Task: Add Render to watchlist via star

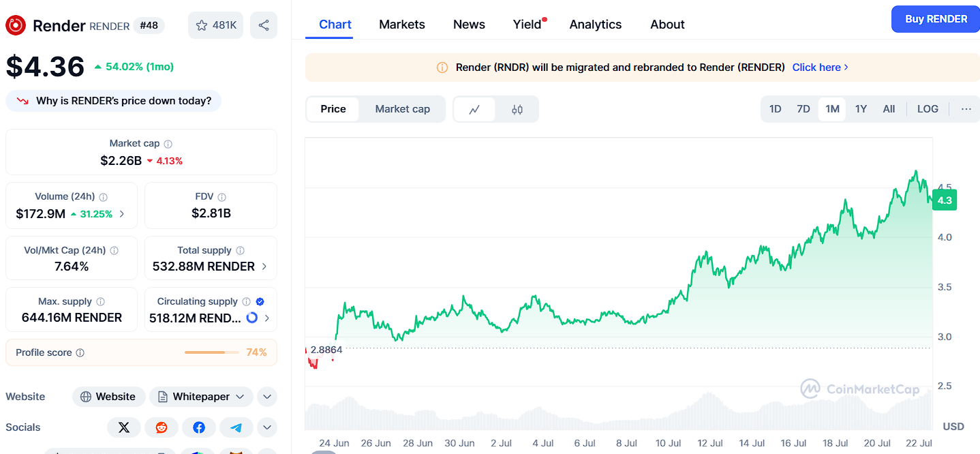Action: click(x=215, y=25)
